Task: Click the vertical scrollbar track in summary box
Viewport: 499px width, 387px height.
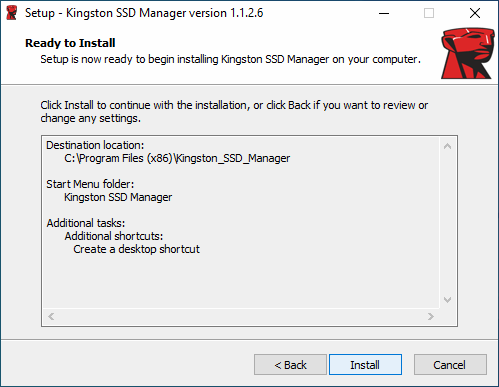Action: [x=448, y=223]
